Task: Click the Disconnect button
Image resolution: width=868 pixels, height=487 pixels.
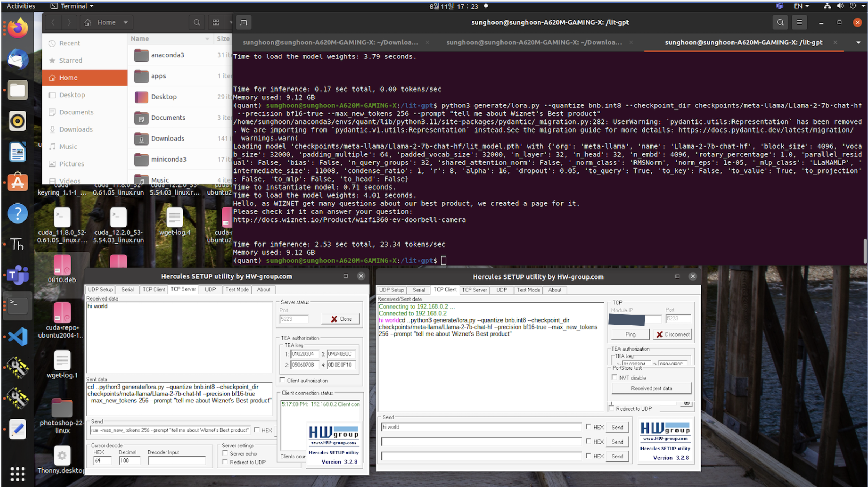Action: (673, 334)
